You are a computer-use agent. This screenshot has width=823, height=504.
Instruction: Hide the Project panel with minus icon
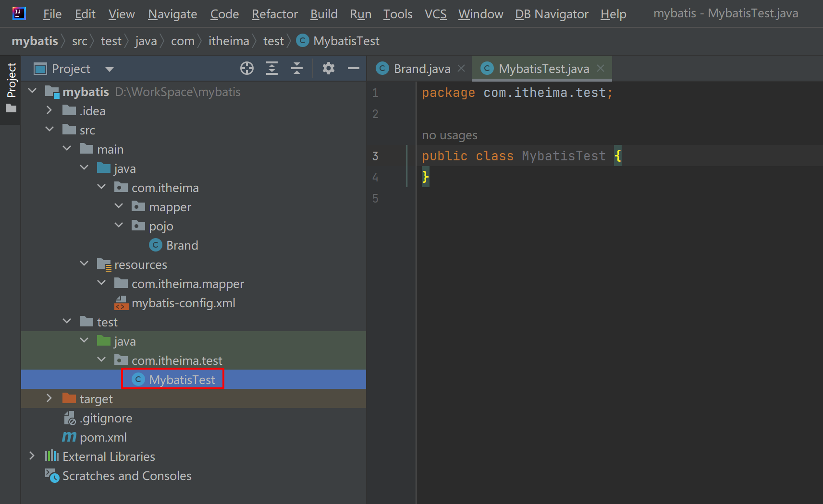coord(354,69)
